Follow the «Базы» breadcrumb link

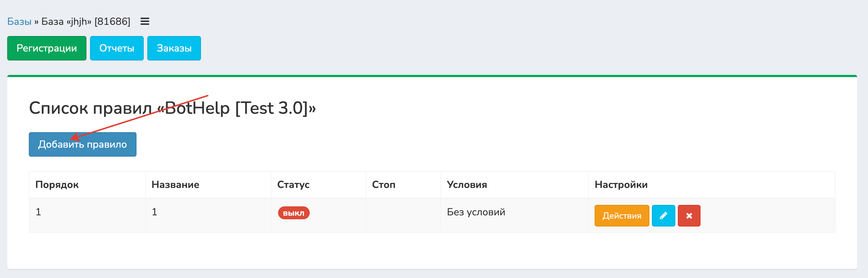[x=19, y=22]
